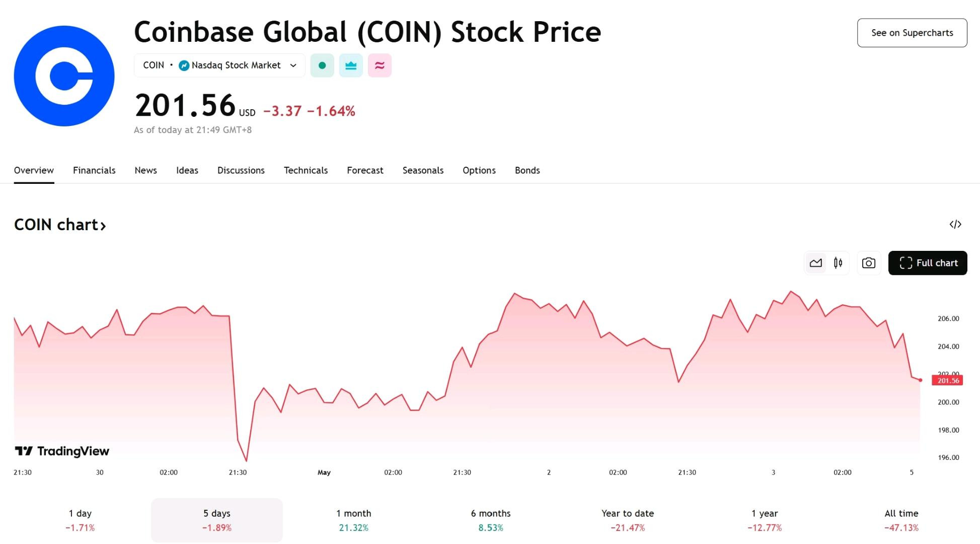980x544 pixels.
Task: Click the blue crown data icon
Action: (351, 65)
